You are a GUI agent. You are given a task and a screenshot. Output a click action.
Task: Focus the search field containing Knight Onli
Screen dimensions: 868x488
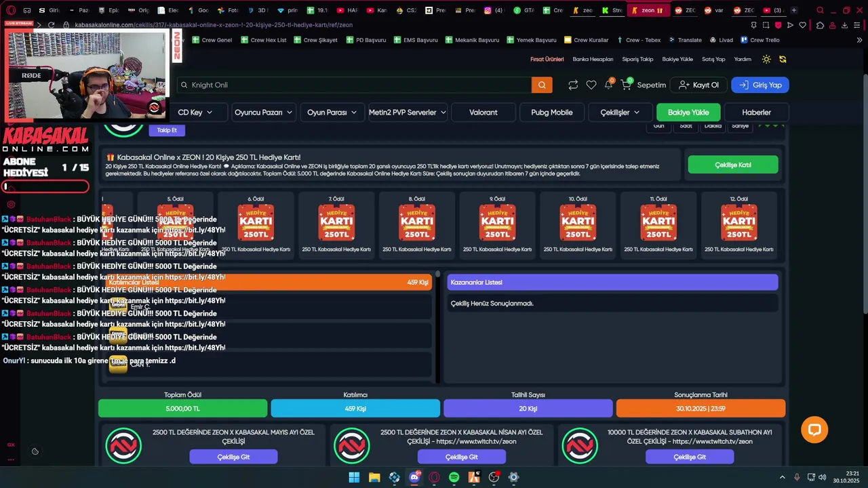tap(355, 85)
